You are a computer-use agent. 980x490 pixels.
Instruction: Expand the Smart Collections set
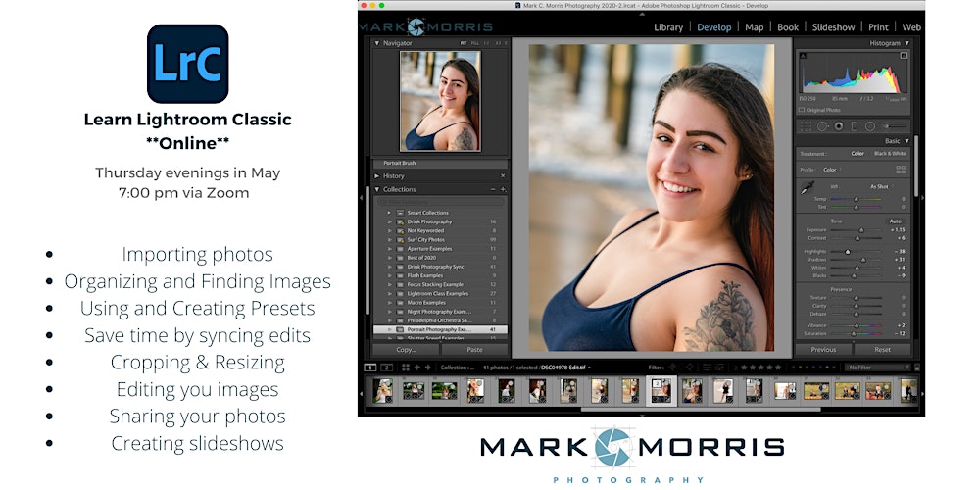(x=389, y=213)
